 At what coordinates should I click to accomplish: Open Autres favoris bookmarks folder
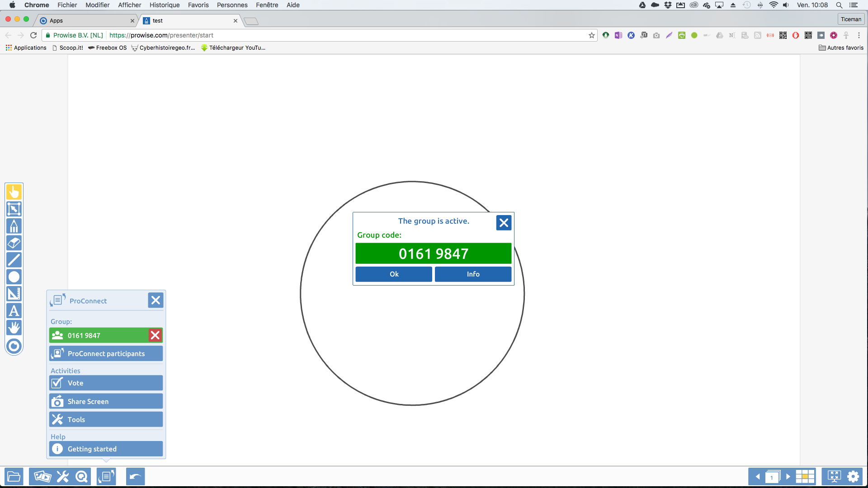point(841,48)
